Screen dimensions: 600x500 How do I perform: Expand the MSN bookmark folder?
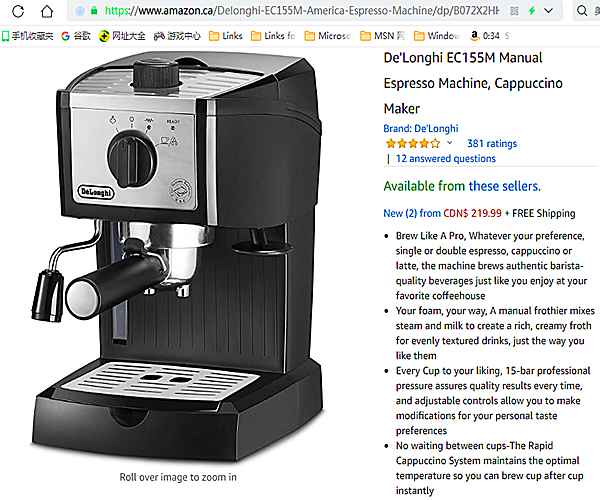click(382, 36)
